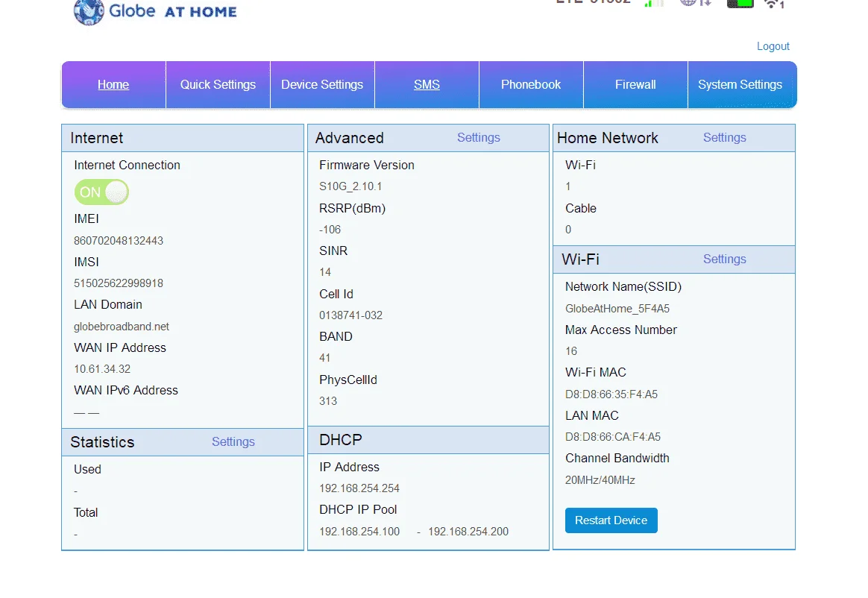Viewport: 868px width, 598px height.
Task: Click the Restart Device button
Action: 611,520
